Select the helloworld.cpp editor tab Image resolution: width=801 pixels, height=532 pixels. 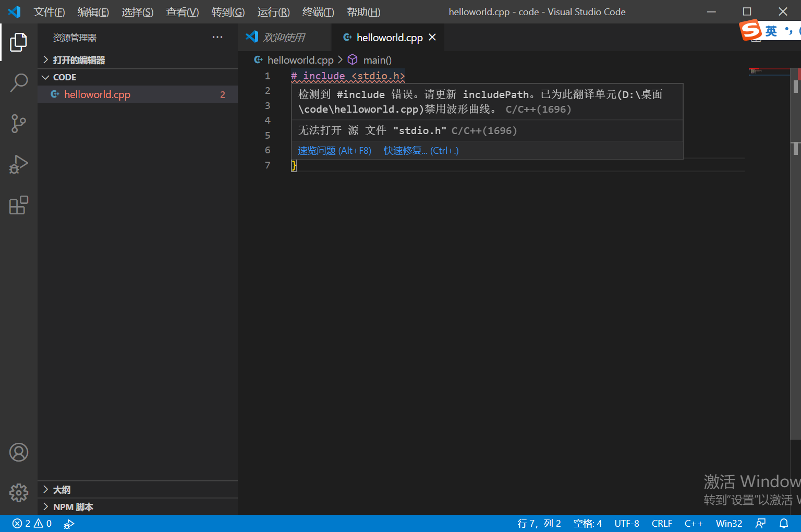tap(389, 37)
